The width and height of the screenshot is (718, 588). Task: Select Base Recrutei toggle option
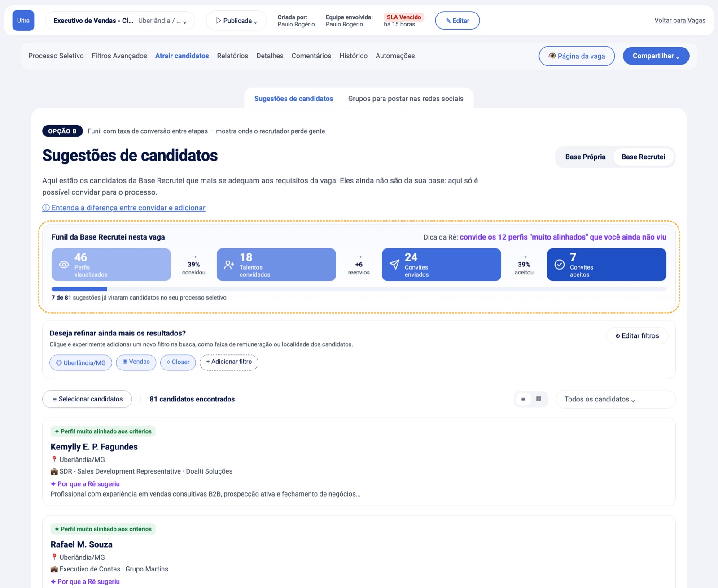643,157
